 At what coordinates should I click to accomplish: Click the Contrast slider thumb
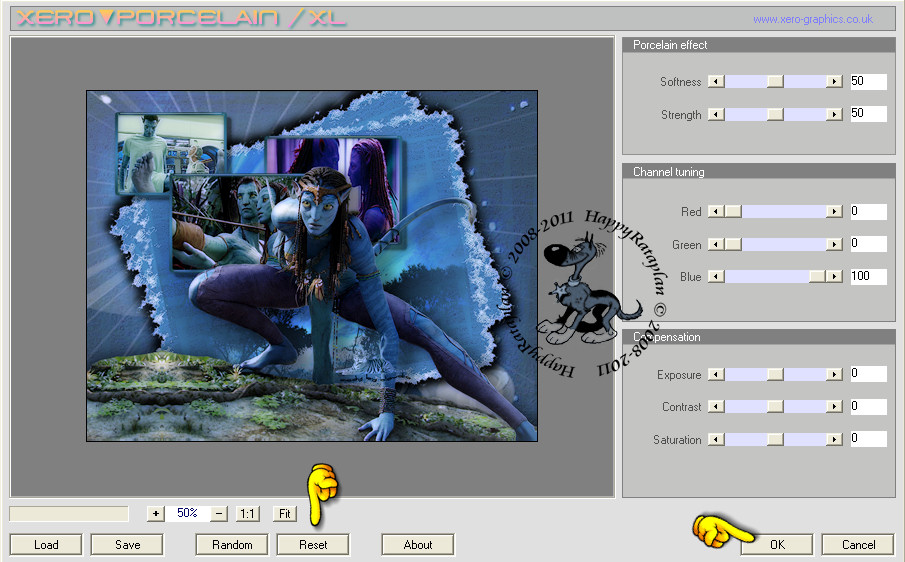point(775,407)
